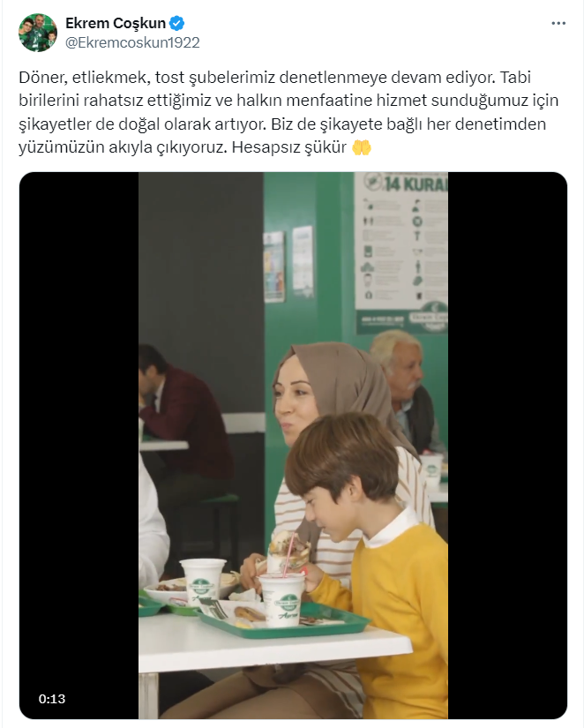Image resolution: width=584 pixels, height=728 pixels.
Task: Open the Ekrem Coşkun display name link
Action: pos(116,23)
